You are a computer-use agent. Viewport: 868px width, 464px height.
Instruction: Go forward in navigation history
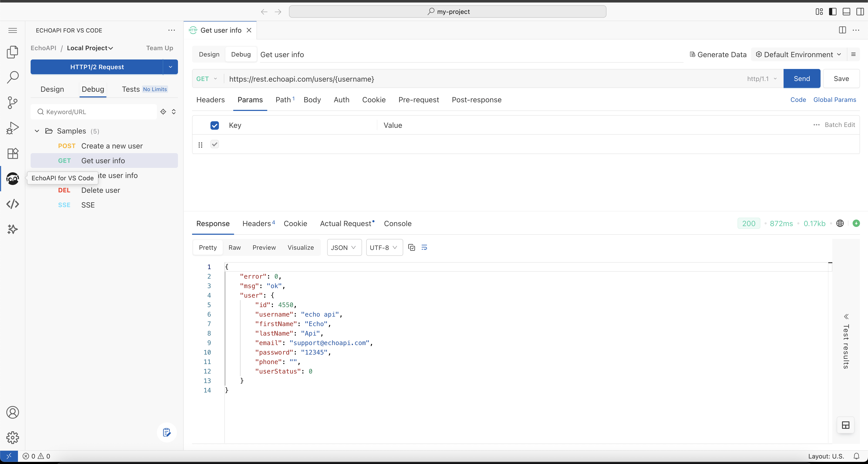278,12
